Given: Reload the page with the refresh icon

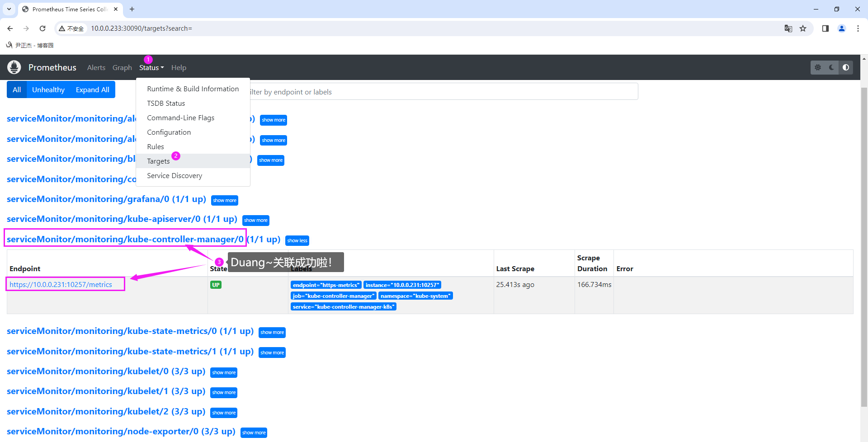Looking at the screenshot, I should point(42,28).
